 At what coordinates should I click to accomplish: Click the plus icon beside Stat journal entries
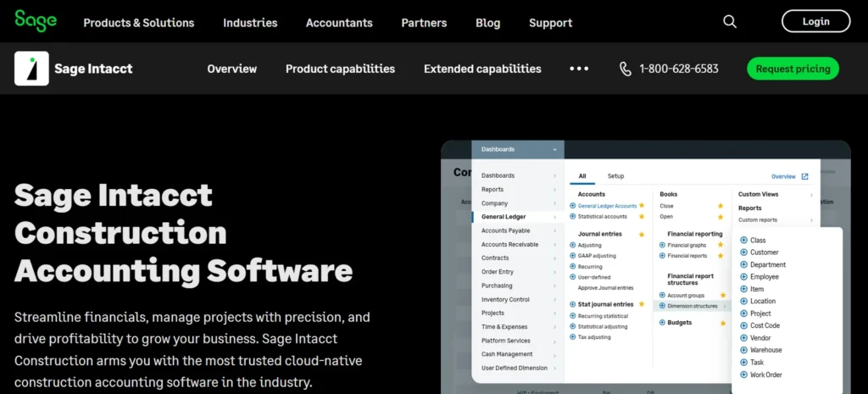coord(573,304)
